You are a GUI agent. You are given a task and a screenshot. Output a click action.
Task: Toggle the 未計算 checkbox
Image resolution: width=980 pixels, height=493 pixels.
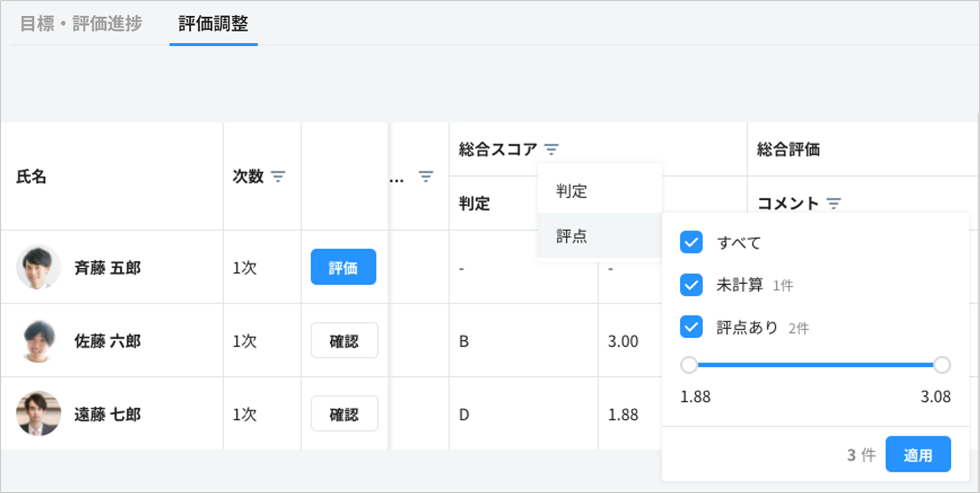(x=691, y=285)
